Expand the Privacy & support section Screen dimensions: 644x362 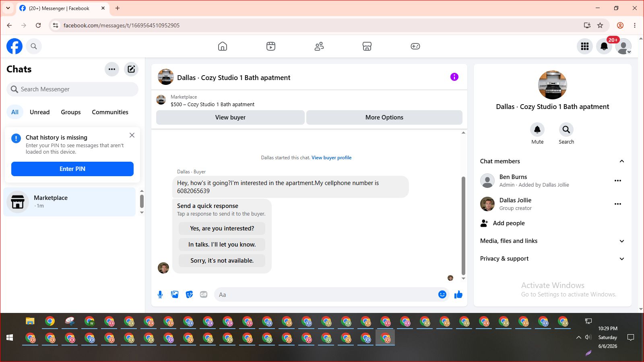pyautogui.click(x=622, y=259)
